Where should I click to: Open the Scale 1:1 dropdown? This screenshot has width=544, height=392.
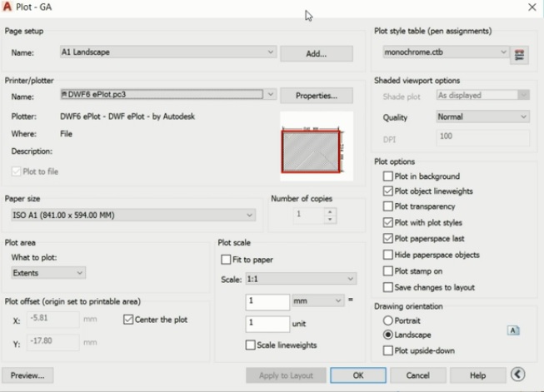coord(301,279)
